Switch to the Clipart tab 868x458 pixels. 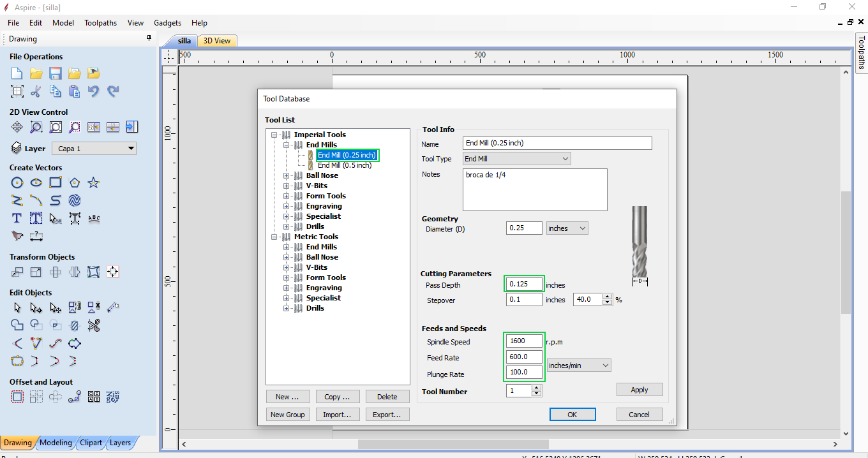pyautogui.click(x=91, y=443)
